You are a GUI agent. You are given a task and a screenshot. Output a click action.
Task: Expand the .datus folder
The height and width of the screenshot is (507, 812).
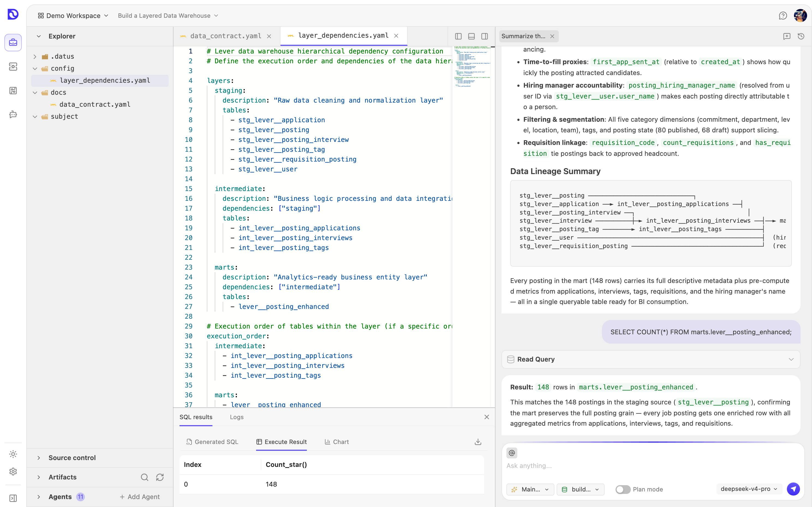tap(35, 57)
